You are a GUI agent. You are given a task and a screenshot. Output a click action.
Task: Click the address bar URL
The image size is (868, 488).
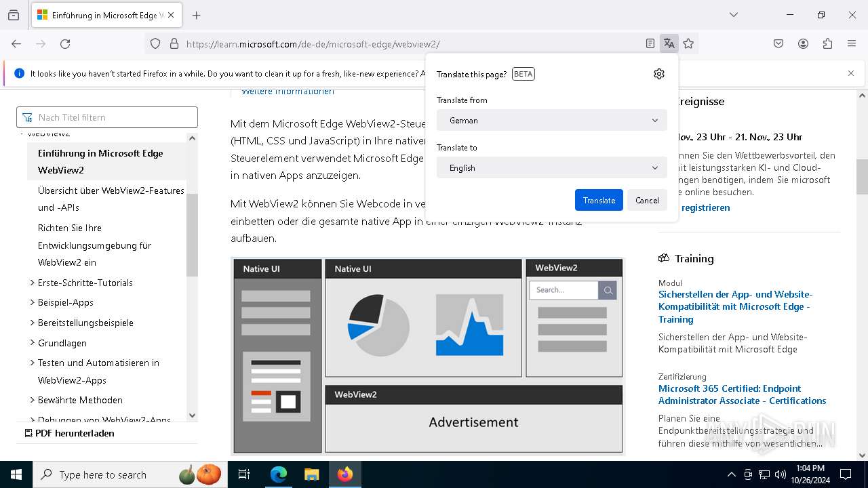pos(313,44)
